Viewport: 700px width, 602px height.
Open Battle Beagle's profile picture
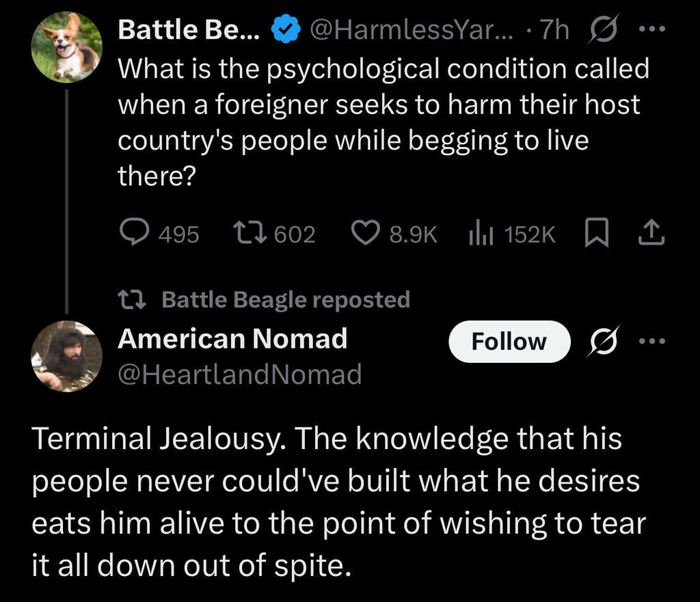66,49
